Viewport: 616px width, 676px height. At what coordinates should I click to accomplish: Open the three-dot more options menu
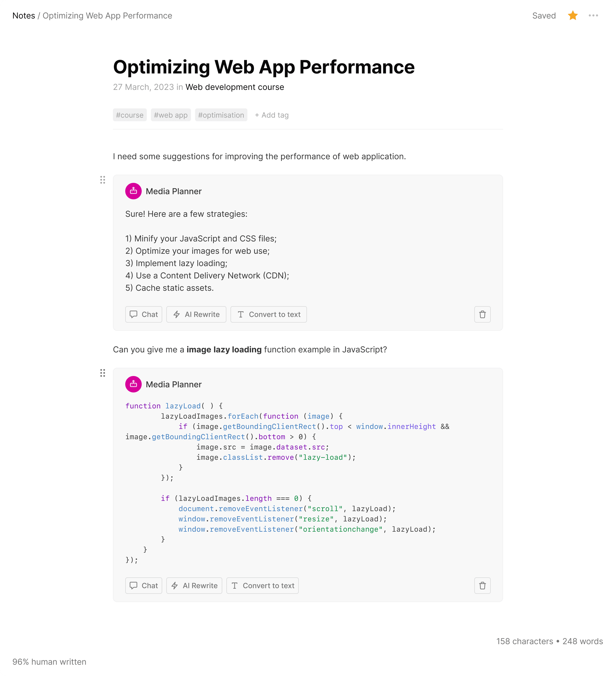pos(593,15)
